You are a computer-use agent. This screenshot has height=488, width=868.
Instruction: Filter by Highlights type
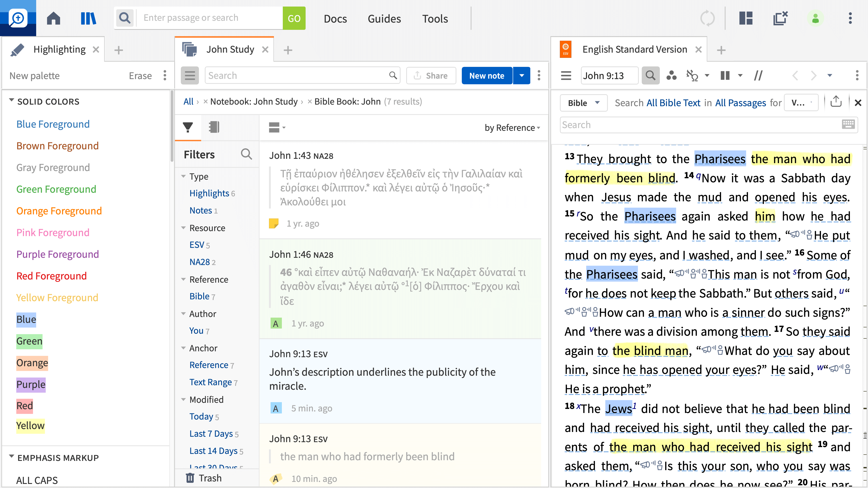pos(209,193)
